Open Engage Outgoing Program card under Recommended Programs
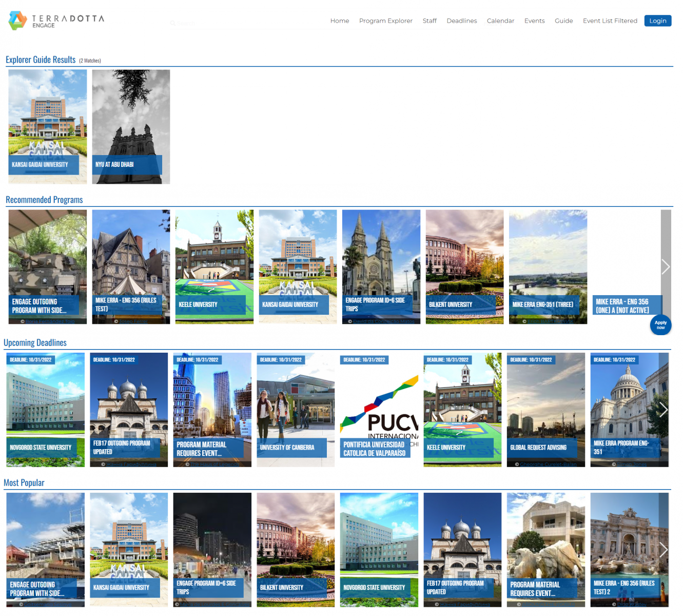The image size is (683, 616). [x=48, y=267]
